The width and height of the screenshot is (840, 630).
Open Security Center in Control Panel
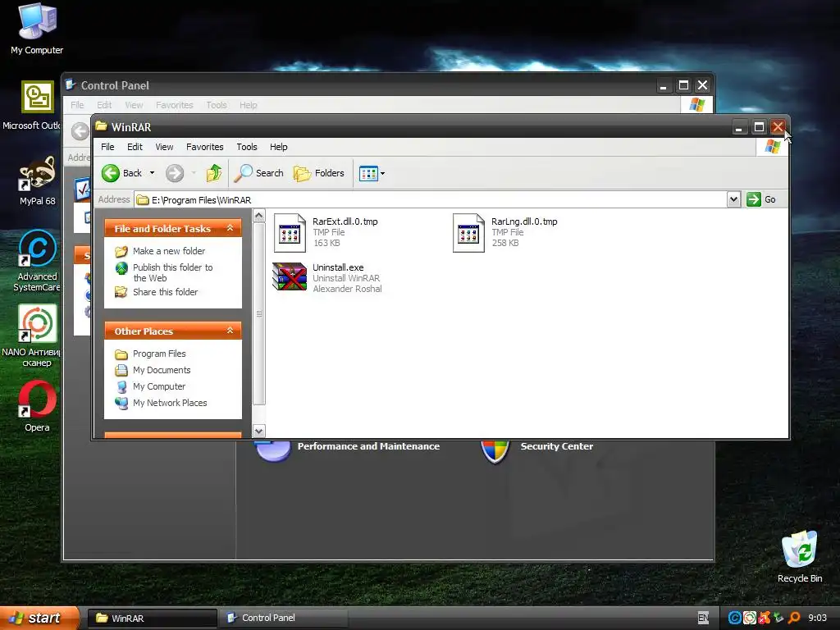pyautogui.click(x=557, y=446)
